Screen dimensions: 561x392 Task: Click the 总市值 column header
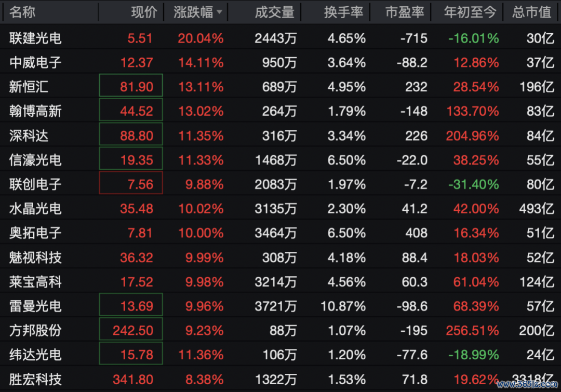click(531, 12)
